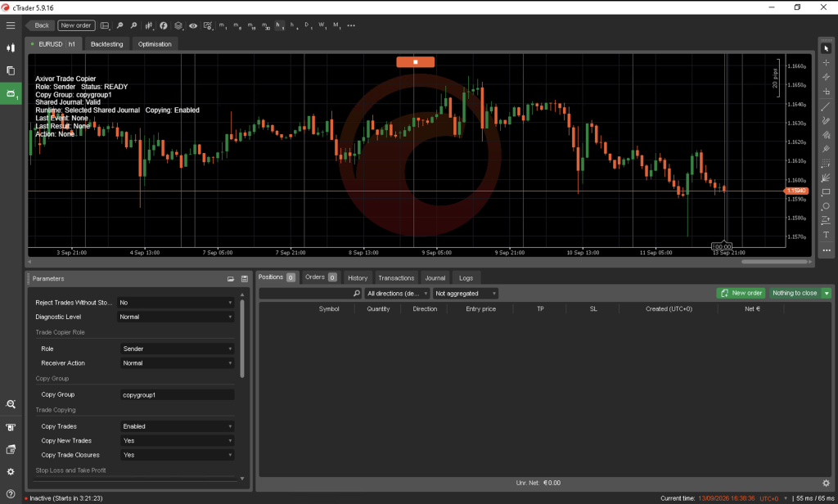Open the chart layers icon
Viewport: 838px width, 504px height.
pos(178,25)
